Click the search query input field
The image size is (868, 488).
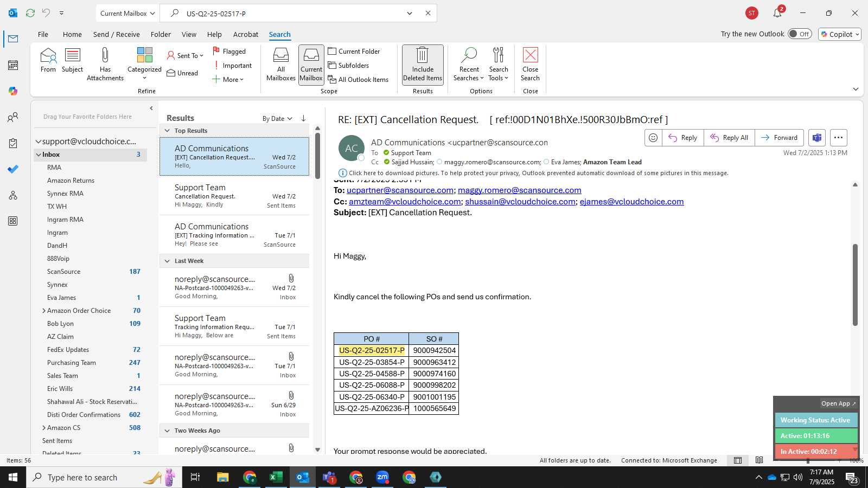point(293,13)
